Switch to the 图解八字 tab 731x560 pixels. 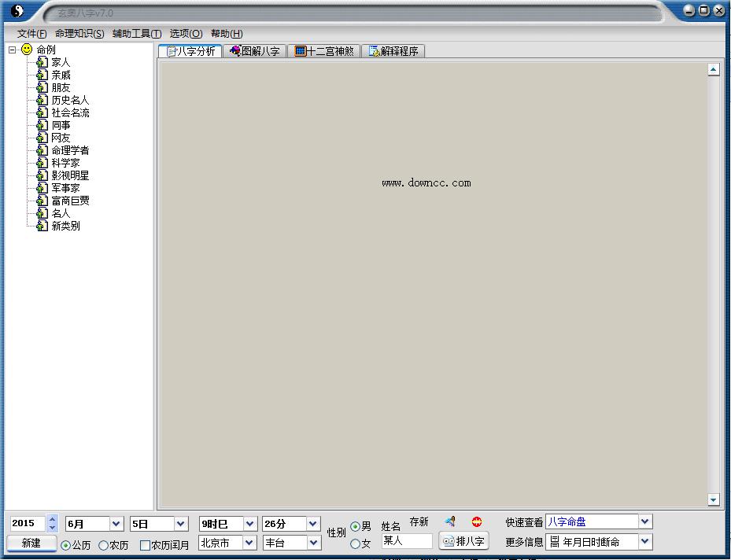pos(256,50)
